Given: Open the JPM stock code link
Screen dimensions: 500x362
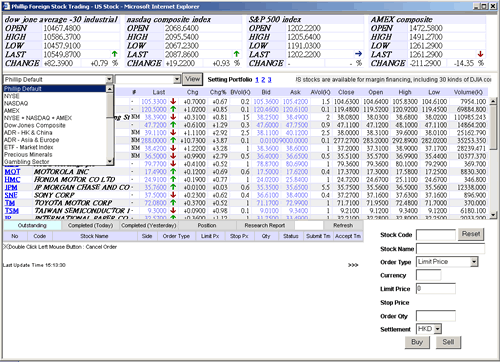Looking at the screenshot, I should pos(11,187).
